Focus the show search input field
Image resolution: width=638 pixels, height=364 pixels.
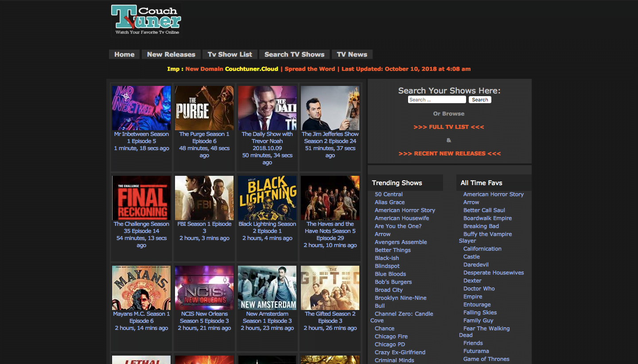point(437,100)
